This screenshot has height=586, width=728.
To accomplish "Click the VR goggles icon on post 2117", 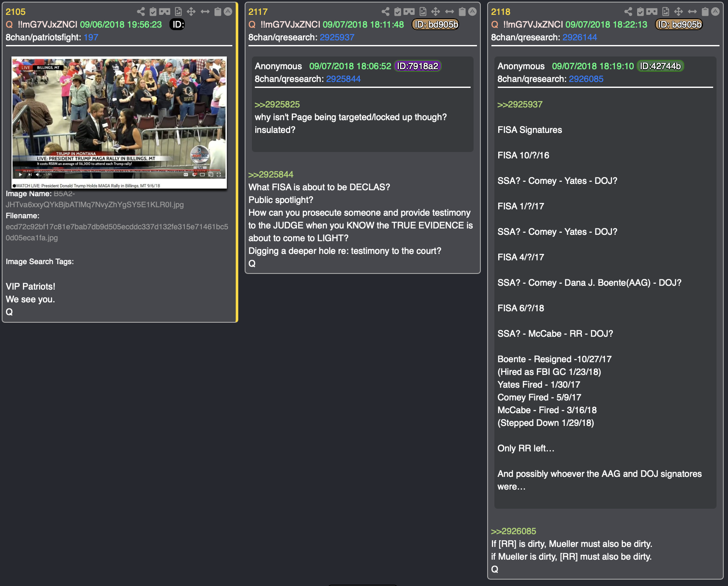I will [409, 12].
